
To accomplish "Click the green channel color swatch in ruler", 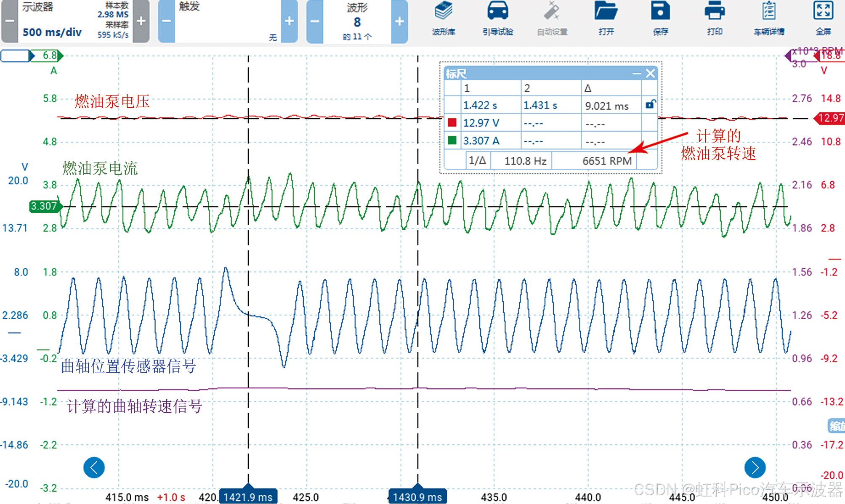I will [x=452, y=141].
